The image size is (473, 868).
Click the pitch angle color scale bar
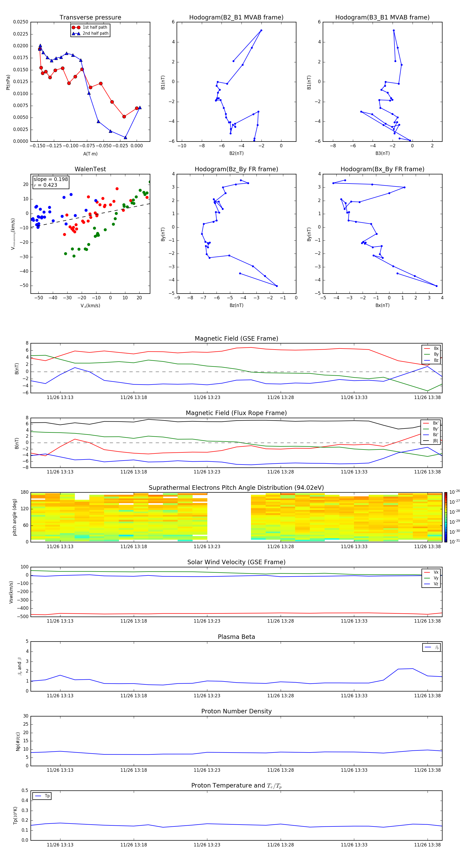(445, 517)
